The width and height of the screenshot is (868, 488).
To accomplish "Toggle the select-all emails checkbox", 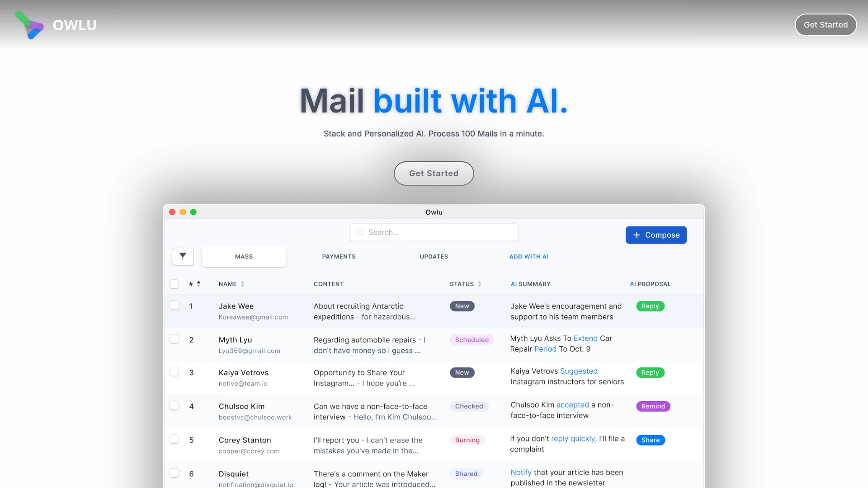I will click(175, 283).
